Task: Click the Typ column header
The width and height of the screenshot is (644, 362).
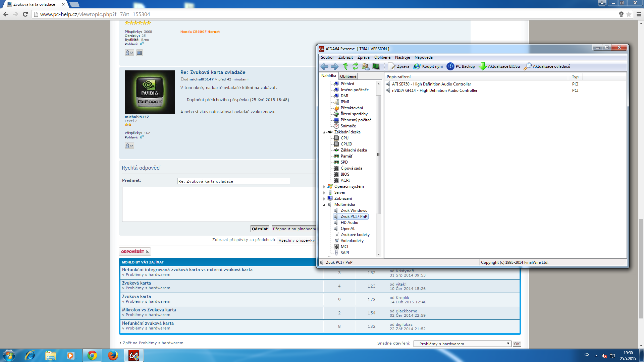Action: 575,77
